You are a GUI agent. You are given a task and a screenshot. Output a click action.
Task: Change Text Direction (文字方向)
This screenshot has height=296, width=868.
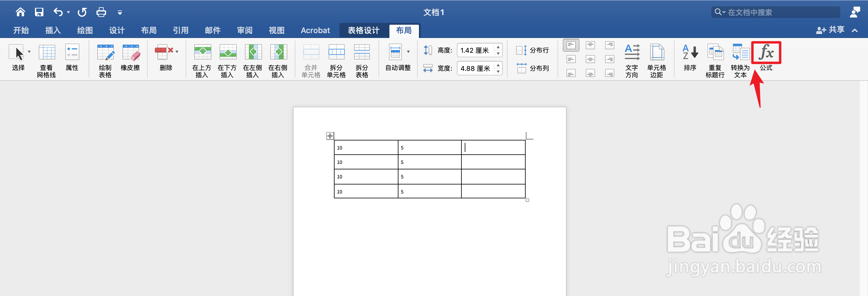click(x=632, y=61)
